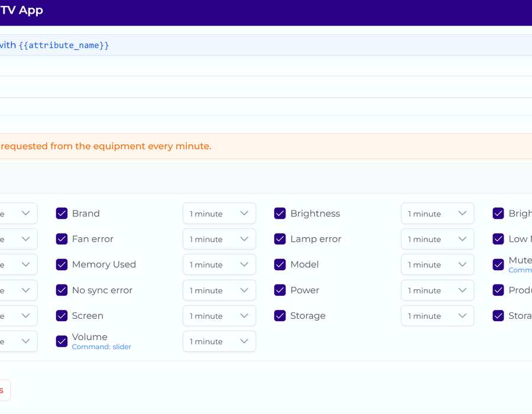The width and height of the screenshot is (532, 414).
Task: Click the orange 'requested from the equipment every minute' notice
Action: pyautogui.click(x=266, y=146)
